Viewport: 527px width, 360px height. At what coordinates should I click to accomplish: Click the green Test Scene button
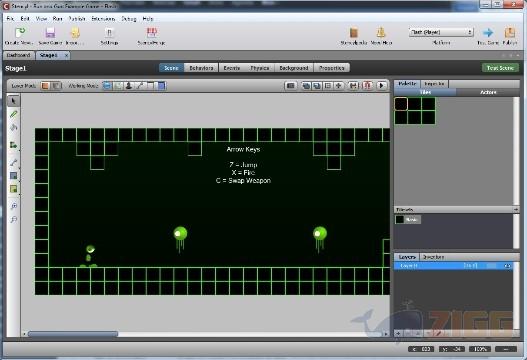pyautogui.click(x=500, y=68)
